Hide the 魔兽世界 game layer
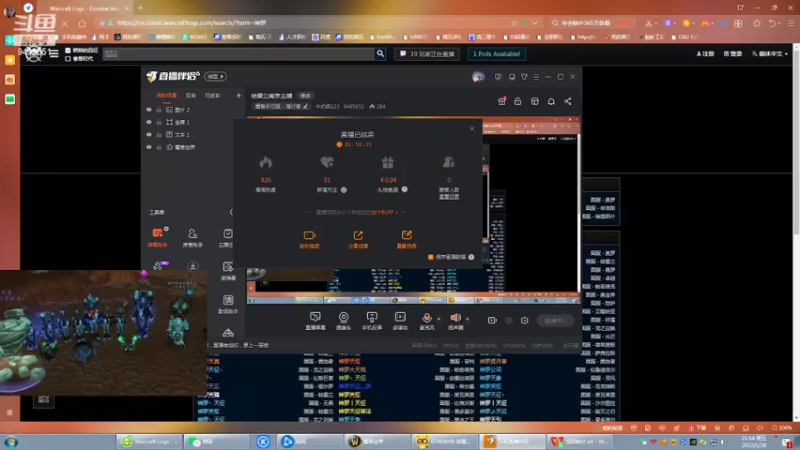The height and width of the screenshot is (450, 800). [149, 147]
